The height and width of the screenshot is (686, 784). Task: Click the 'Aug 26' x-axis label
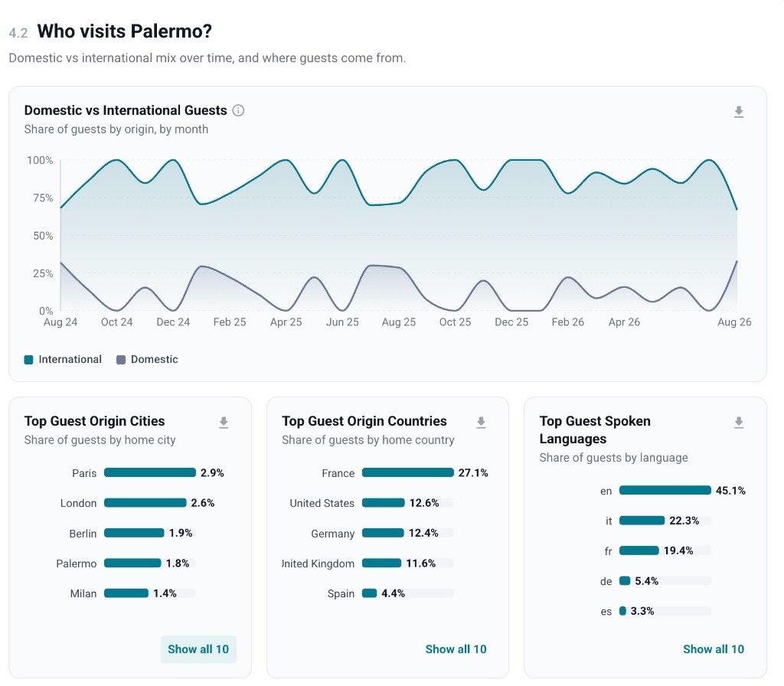pyautogui.click(x=734, y=322)
